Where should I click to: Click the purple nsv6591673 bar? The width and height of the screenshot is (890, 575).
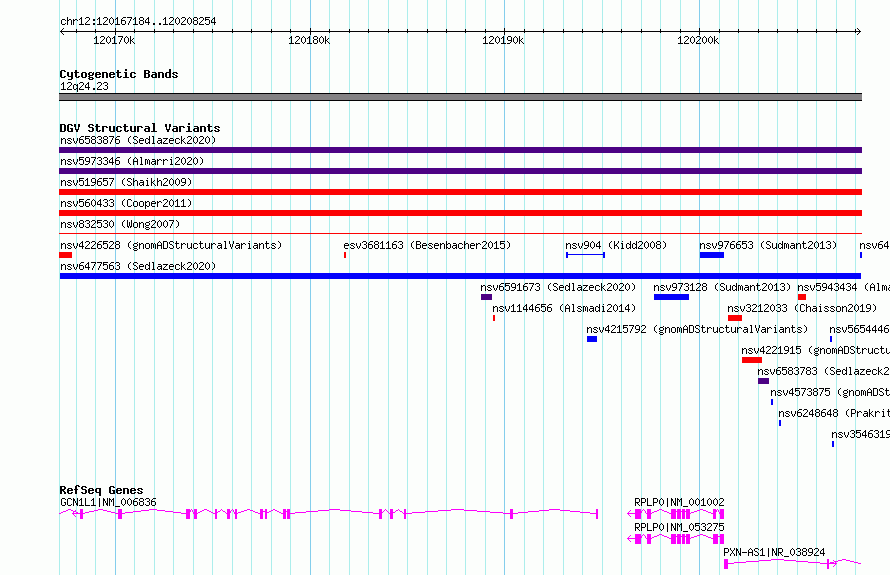[x=486, y=297]
